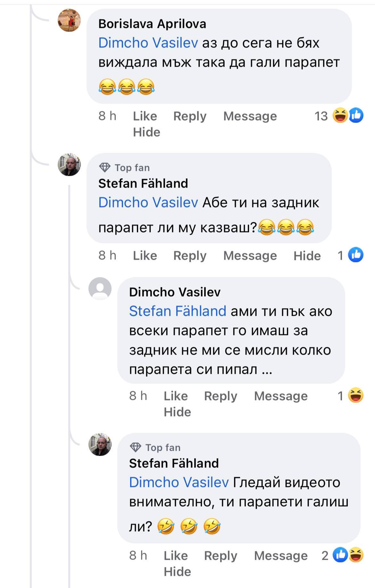Click the reaction icons on Stefan's last comment

(x=348, y=555)
